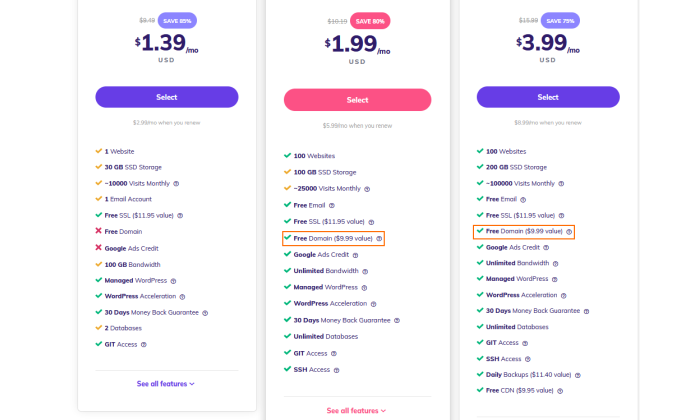Click info icon for $1.99 plan Google Ads Credit

355,255
